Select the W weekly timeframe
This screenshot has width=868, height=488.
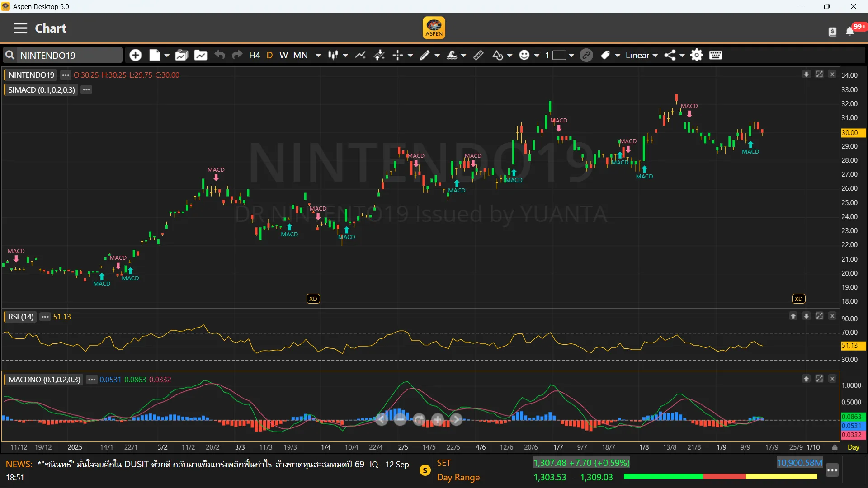click(283, 55)
